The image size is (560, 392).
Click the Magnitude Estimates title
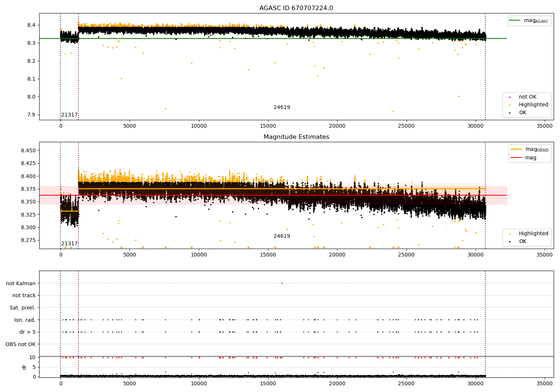296,137
